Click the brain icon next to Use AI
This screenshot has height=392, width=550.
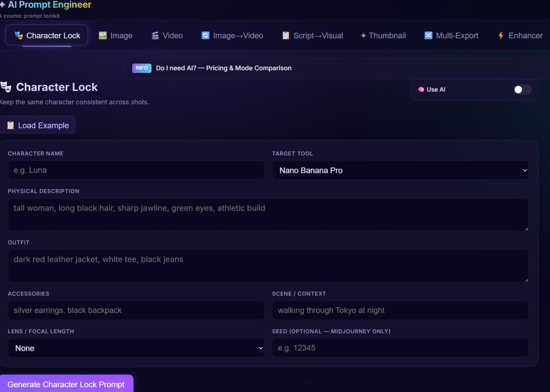[x=421, y=89]
